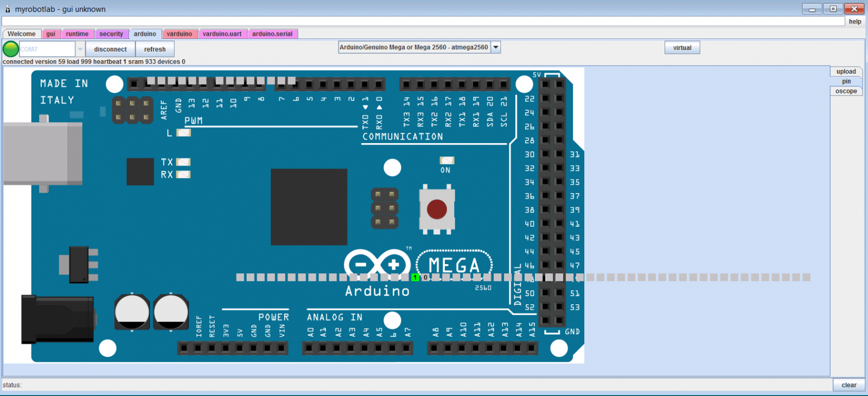This screenshot has width=868, height=396.
Task: Go to the runtime tab
Action: tap(77, 34)
